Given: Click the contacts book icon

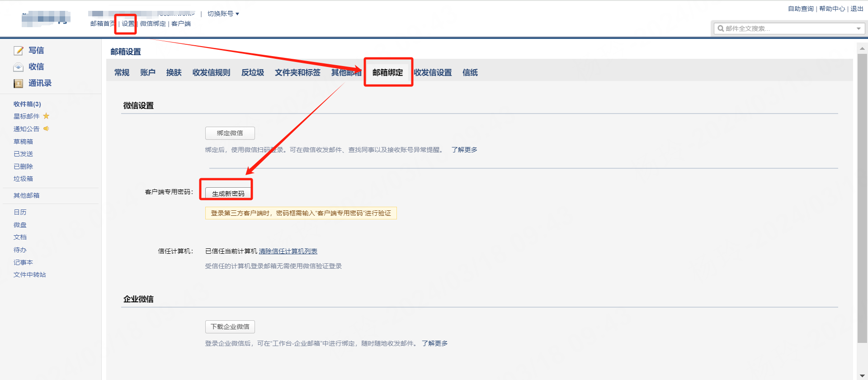Looking at the screenshot, I should 19,83.
